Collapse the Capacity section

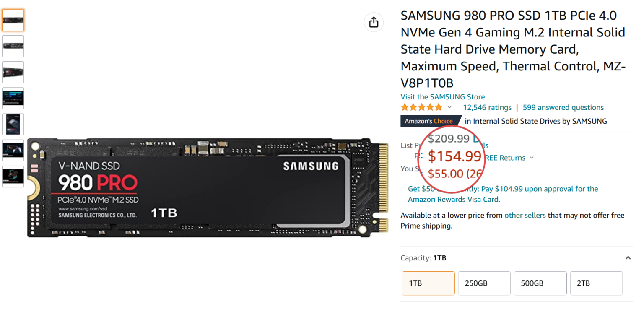click(628, 257)
